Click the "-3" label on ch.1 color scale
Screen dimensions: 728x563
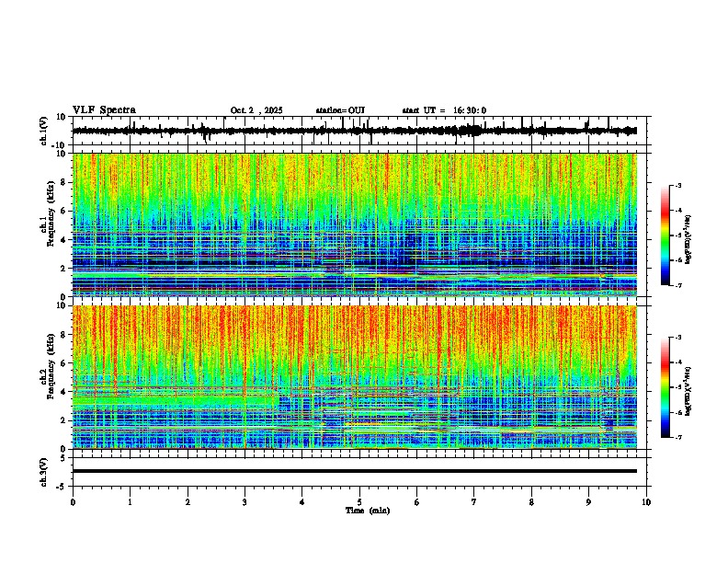tap(678, 186)
